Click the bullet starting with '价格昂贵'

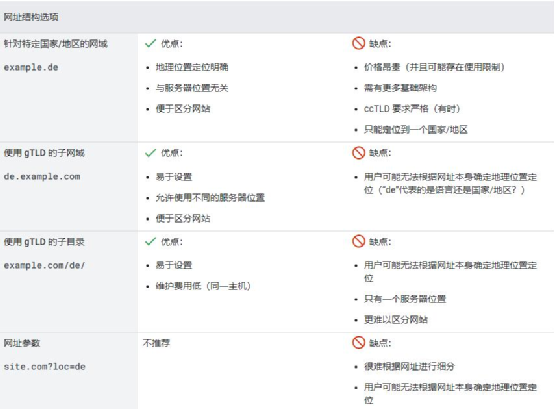tap(434, 67)
